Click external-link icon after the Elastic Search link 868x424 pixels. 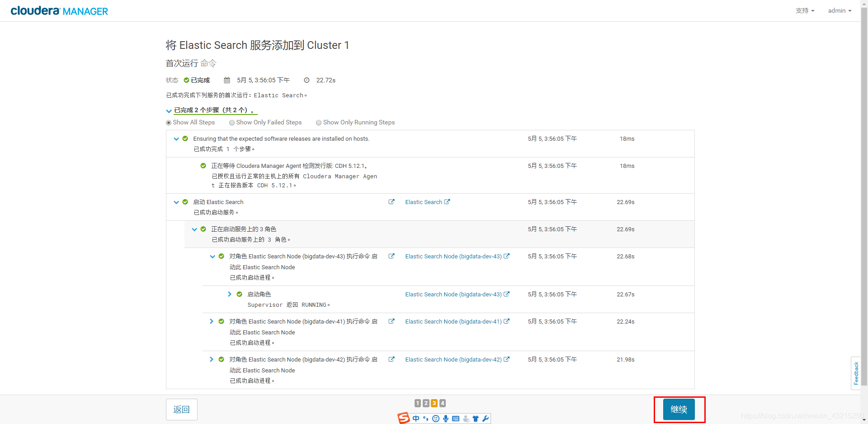click(447, 202)
